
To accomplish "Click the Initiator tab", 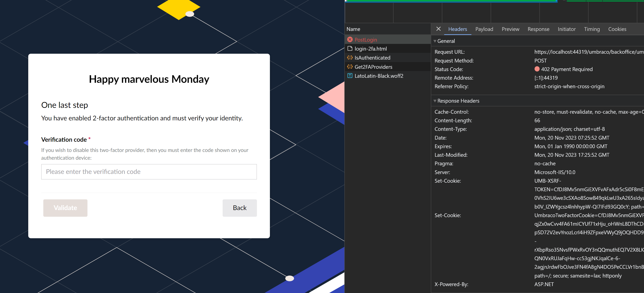I will click(567, 29).
